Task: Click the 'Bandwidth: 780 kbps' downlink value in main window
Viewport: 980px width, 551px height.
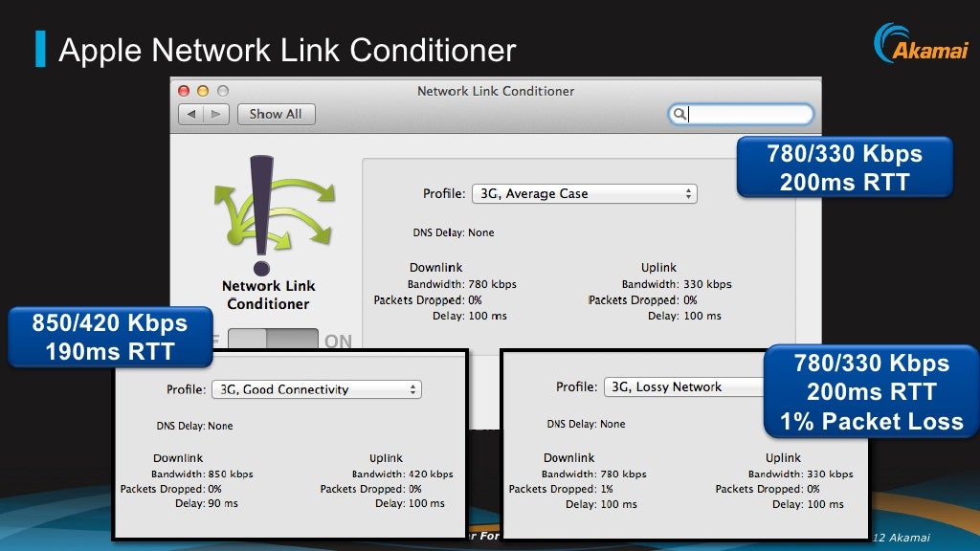Action: pos(462,284)
